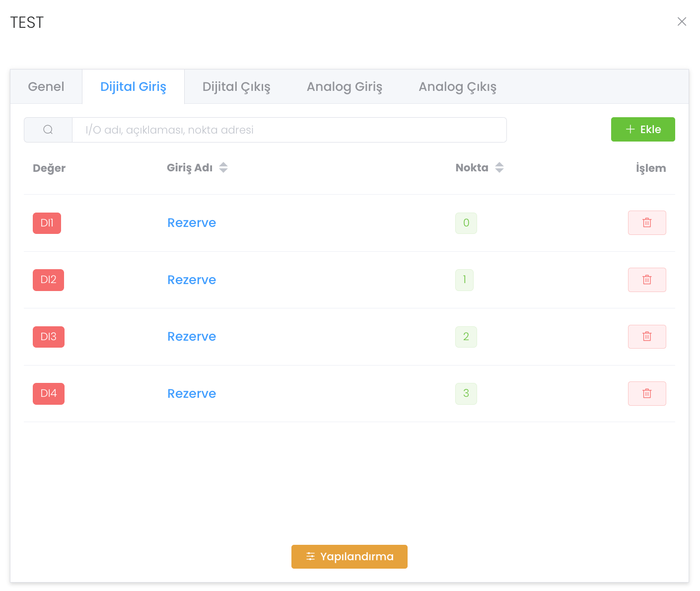This screenshot has width=700, height=591.
Task: Open Yapılandırma configuration button
Action: pos(349,556)
